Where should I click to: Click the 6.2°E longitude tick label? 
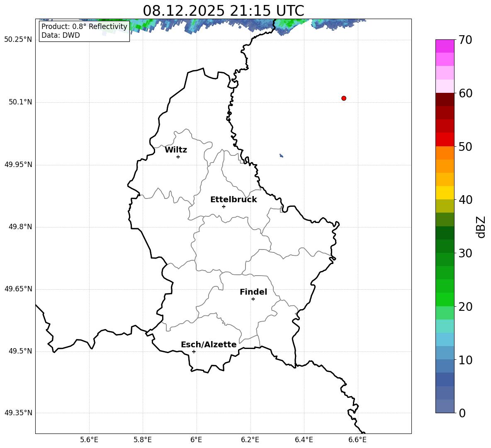(x=250, y=439)
